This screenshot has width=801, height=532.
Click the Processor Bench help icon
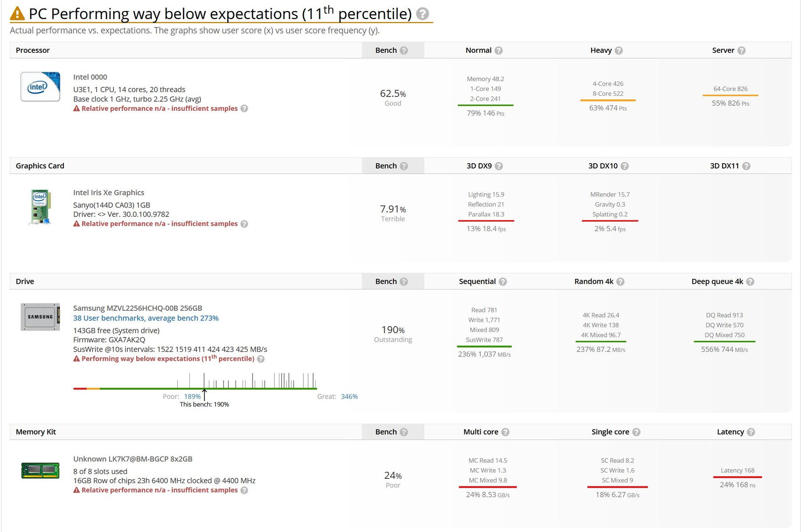point(404,51)
